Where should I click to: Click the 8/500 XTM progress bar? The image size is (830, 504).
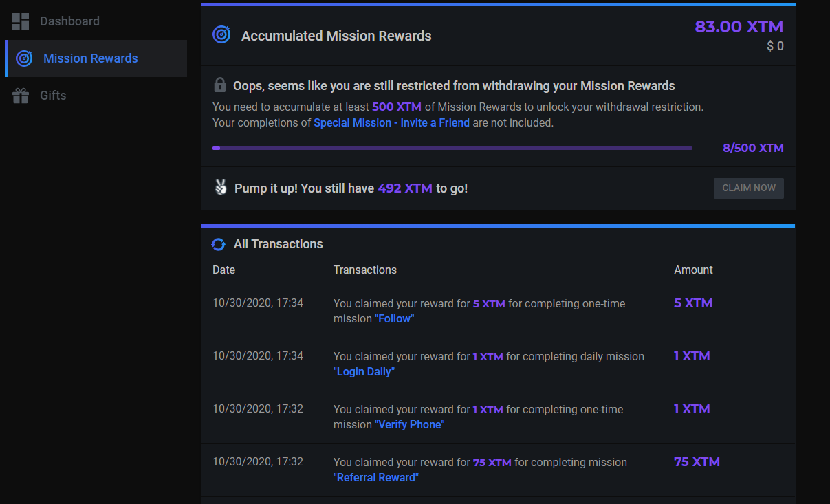[452, 148]
